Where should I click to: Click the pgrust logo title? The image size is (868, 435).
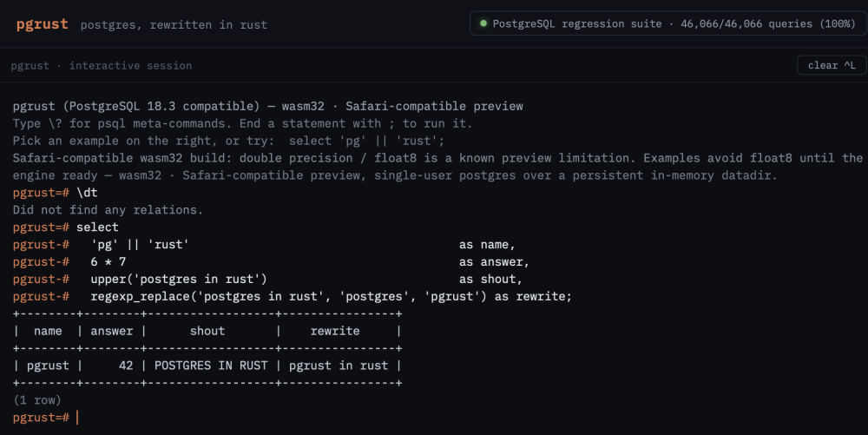pos(42,24)
